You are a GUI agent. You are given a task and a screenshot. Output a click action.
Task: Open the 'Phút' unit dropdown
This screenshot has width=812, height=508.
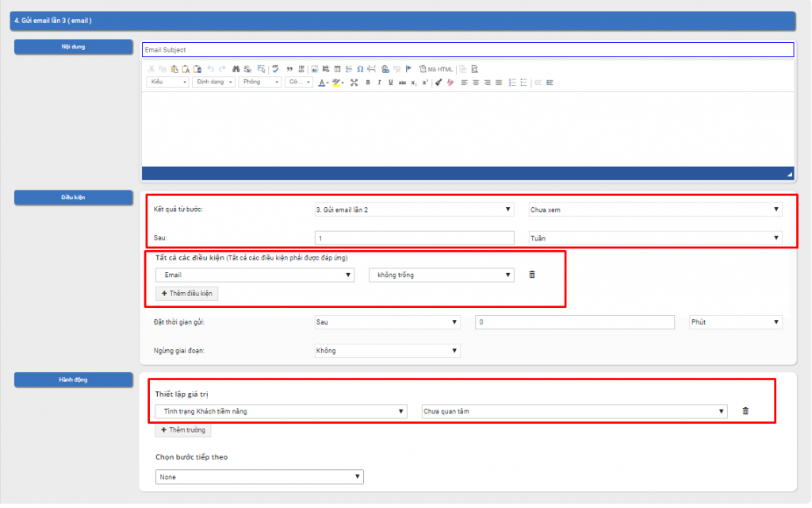click(x=735, y=322)
